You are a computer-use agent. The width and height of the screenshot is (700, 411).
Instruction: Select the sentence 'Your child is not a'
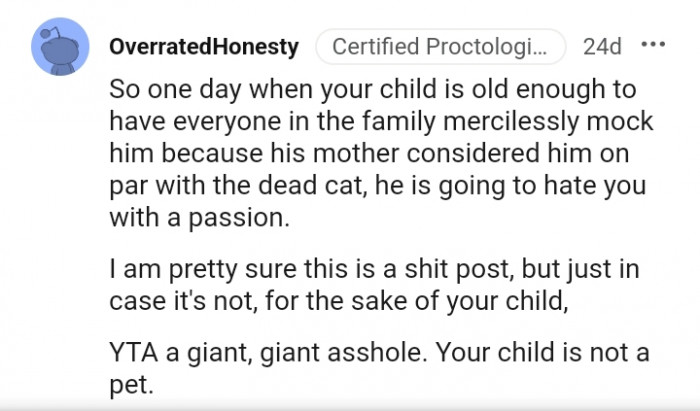[x=542, y=353]
